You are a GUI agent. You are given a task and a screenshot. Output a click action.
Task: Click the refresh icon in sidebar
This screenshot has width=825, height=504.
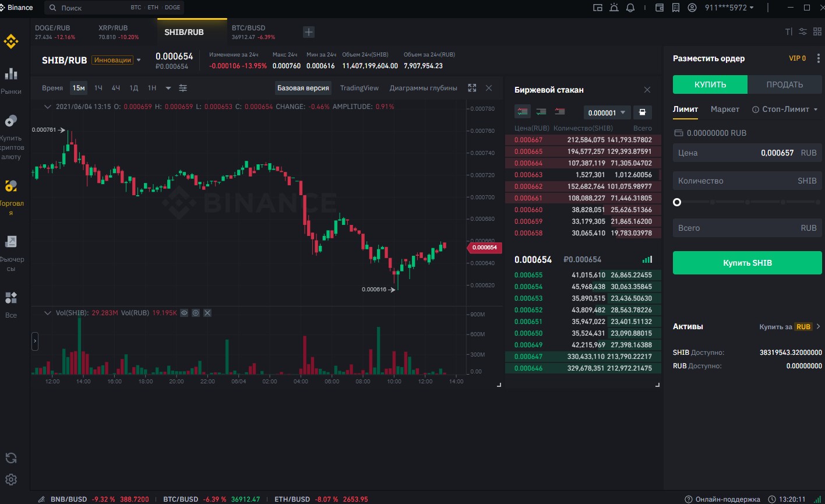(x=10, y=457)
